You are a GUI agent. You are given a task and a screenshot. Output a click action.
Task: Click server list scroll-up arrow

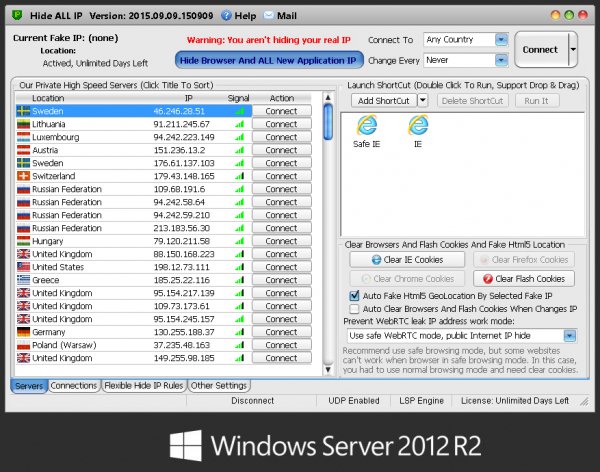pos(328,98)
